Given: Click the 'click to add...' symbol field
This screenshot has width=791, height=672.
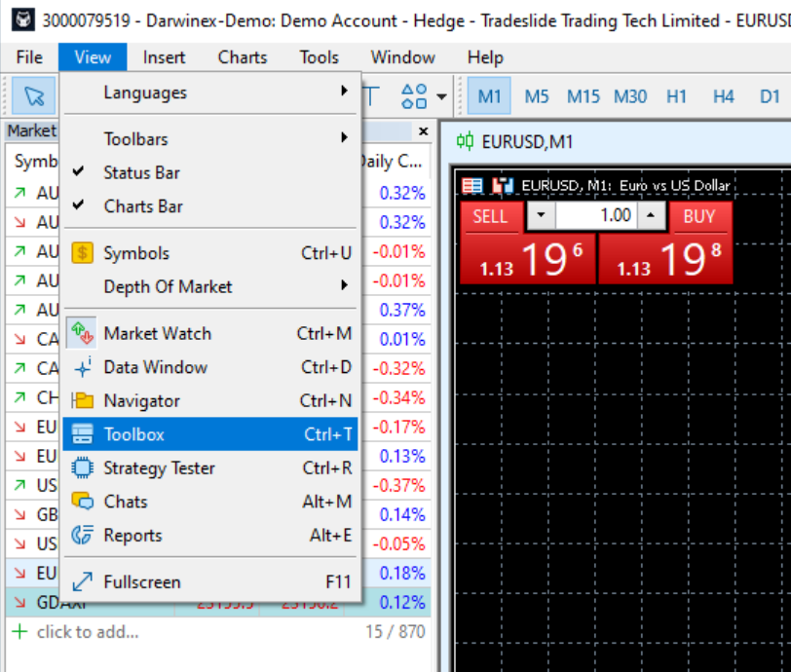Looking at the screenshot, I should 88,632.
